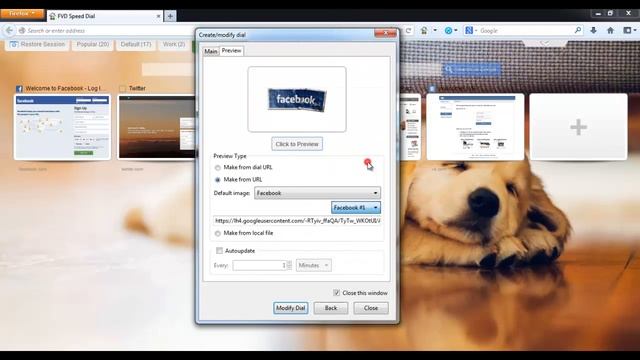Image resolution: width=640 pixels, height=360 pixels.
Task: Switch to the Work (2) group
Action: pyautogui.click(x=174, y=44)
